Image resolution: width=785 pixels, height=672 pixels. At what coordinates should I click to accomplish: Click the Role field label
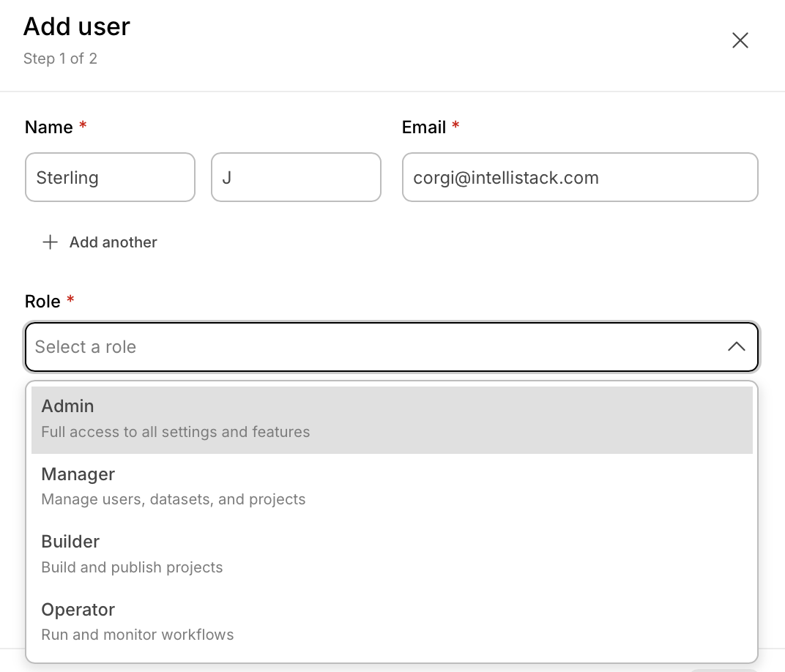click(42, 302)
